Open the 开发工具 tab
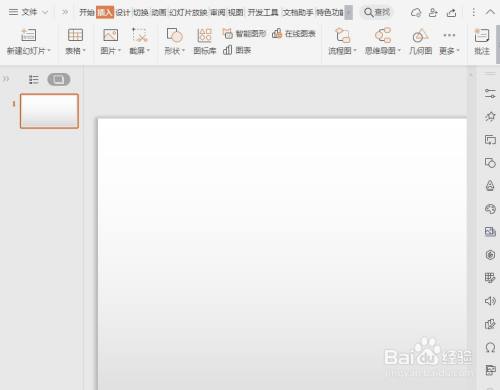The height and width of the screenshot is (390, 500). 263,13
